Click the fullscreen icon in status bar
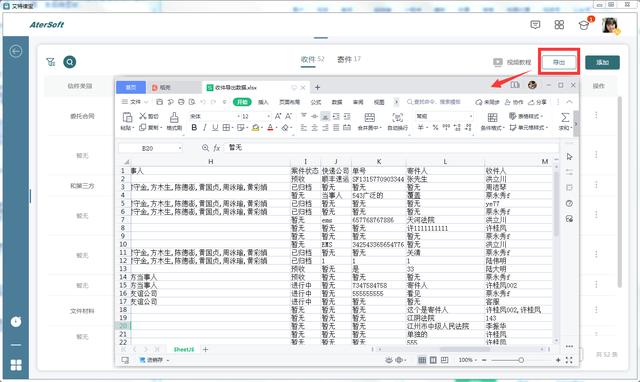Viewport: 640px width, 382px height. pyautogui.click(x=569, y=360)
